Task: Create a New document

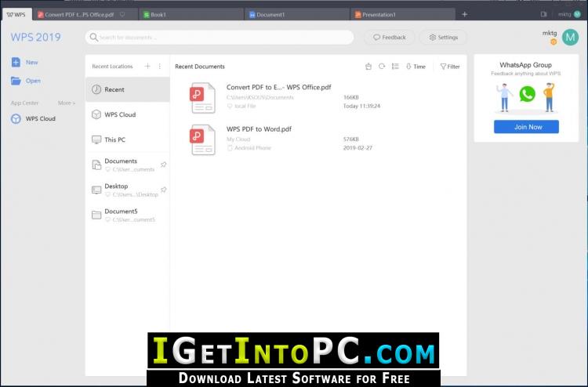Action: (25, 62)
